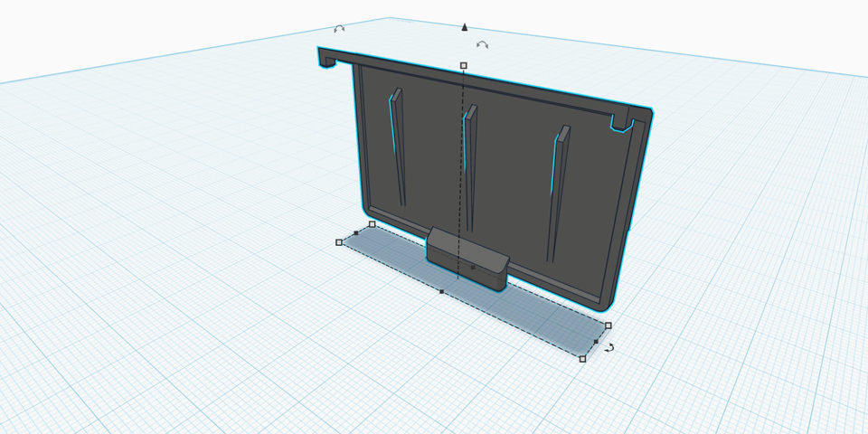Click the black midpoint handle on the footprint's left edge
Image resolution: width=868 pixels, height=434 pixels.
355,233
